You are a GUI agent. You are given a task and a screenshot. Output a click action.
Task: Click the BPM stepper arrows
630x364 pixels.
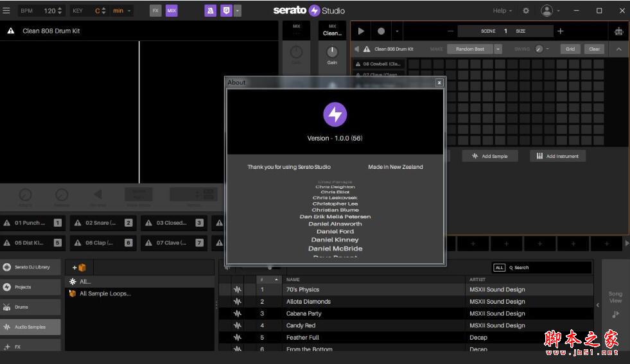[x=60, y=11]
